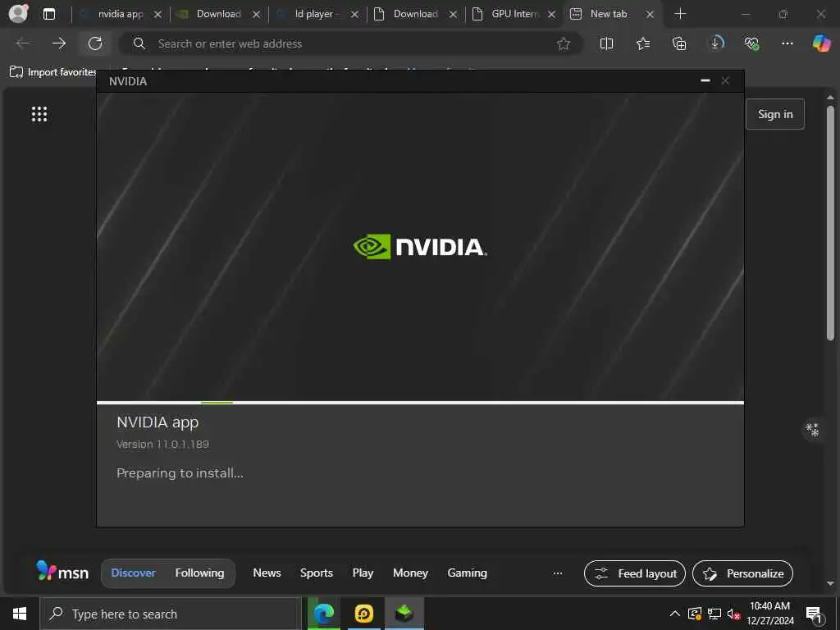This screenshot has height=630, width=840.
Task: Open Edge Settings and more menu
Action: (787, 43)
